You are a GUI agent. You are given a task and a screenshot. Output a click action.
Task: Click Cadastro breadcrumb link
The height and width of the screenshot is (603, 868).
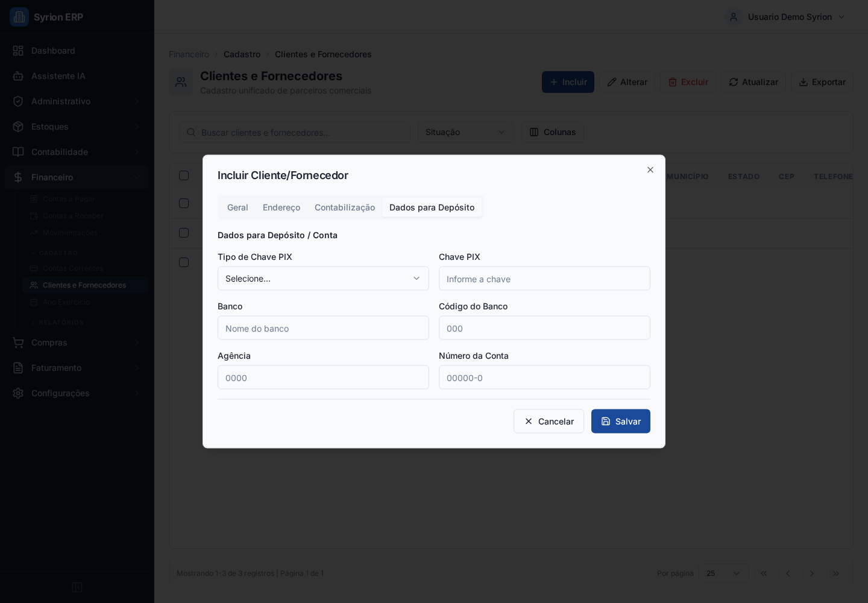[242, 54]
